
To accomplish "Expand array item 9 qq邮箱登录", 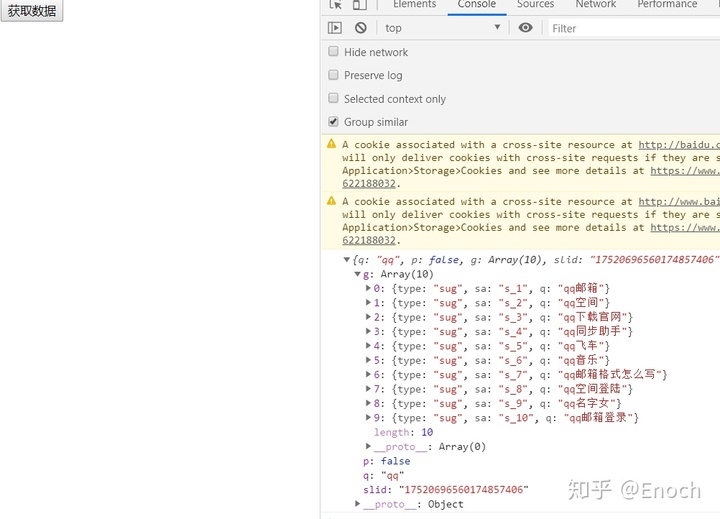I will pyautogui.click(x=368, y=417).
